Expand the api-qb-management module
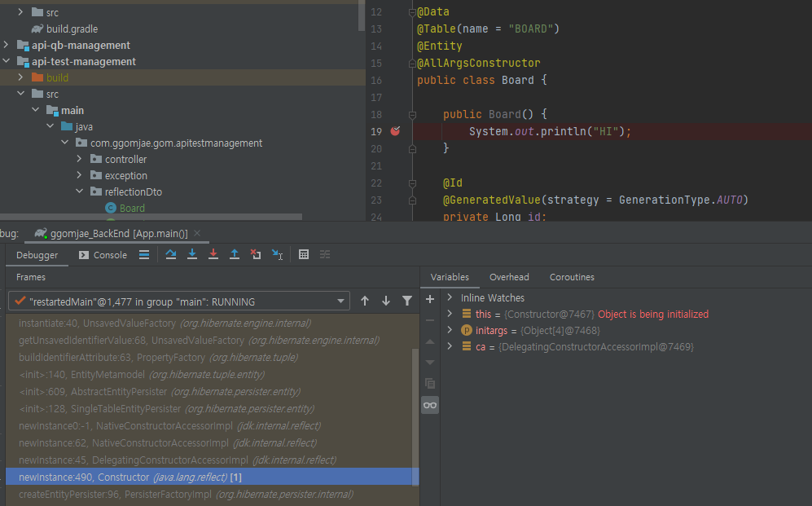812x506 pixels. [7, 45]
